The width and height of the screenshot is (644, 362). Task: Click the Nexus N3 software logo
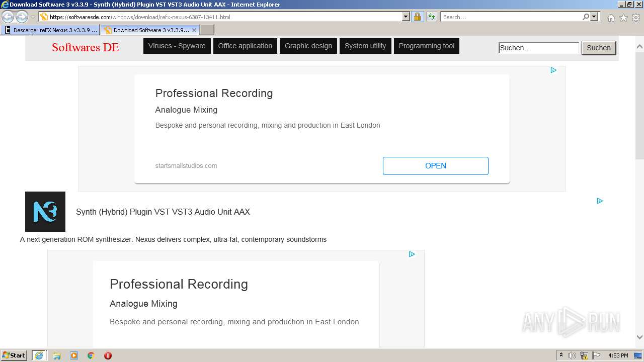[x=45, y=212]
